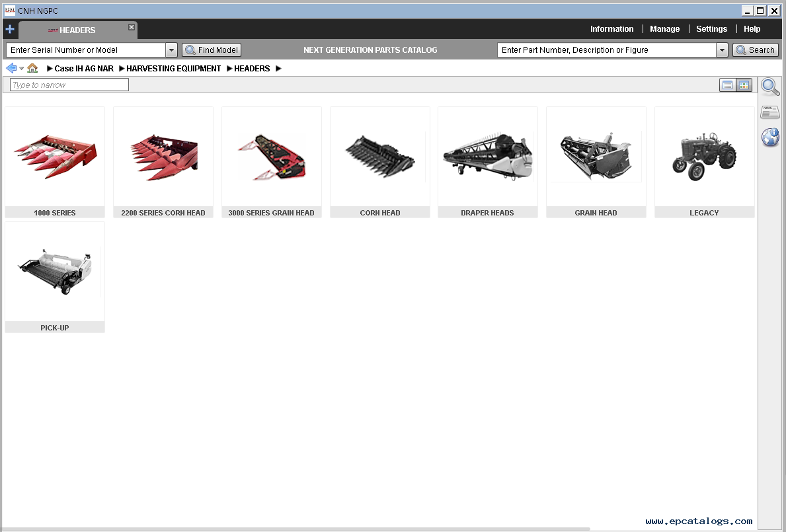Open the 3000 SERIES GRAIN HEAD image
Viewport: 786px width, 532px height.
point(272,156)
